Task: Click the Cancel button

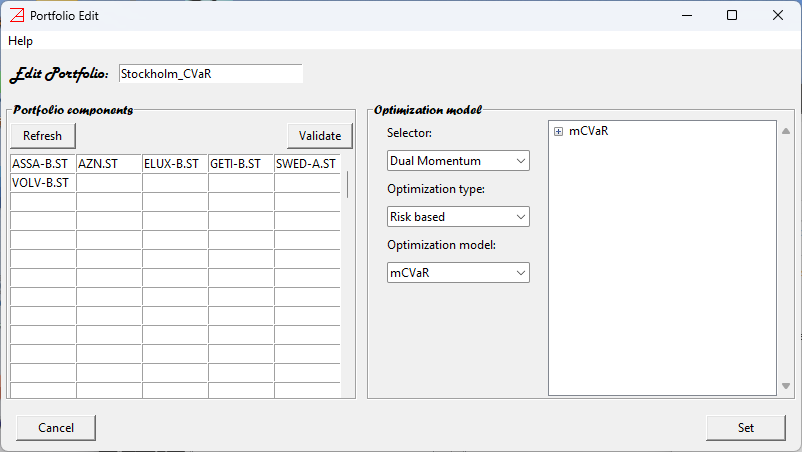Action: pyautogui.click(x=56, y=428)
